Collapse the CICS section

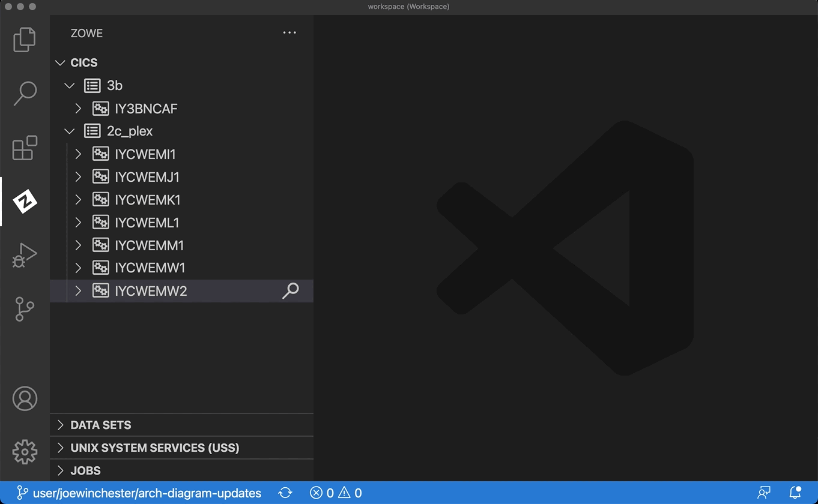pos(60,62)
